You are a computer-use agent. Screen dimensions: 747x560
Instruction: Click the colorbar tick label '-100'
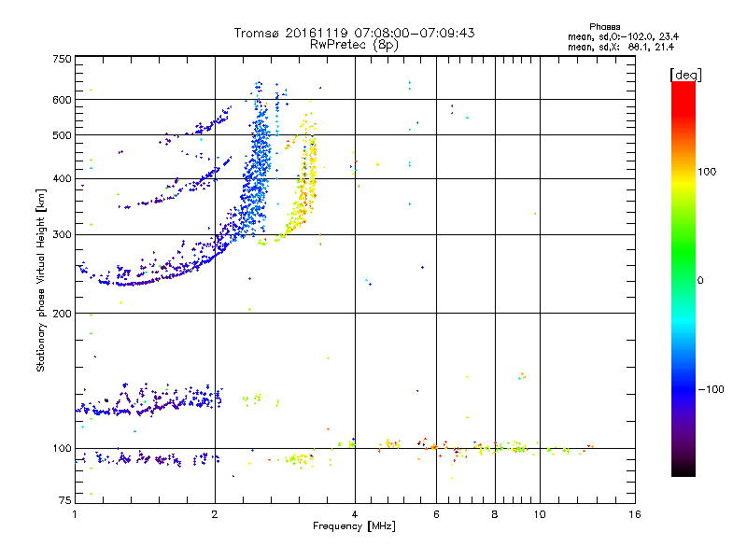click(711, 389)
